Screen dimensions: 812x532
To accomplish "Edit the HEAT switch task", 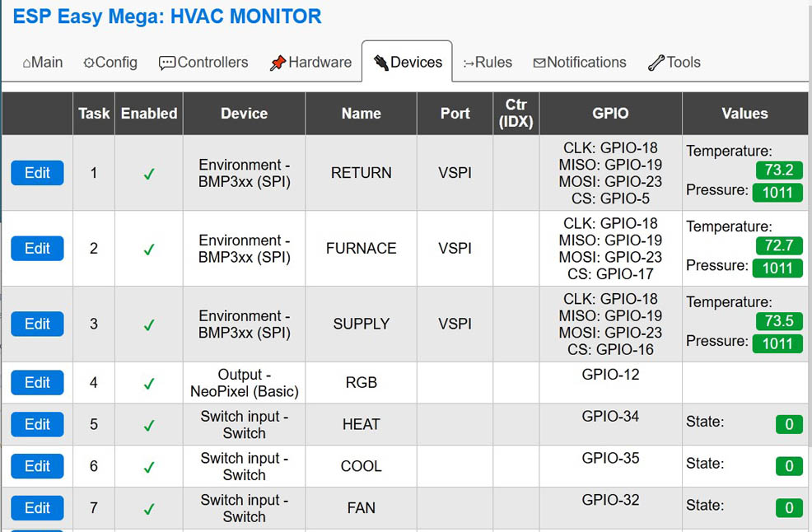I will [37, 425].
